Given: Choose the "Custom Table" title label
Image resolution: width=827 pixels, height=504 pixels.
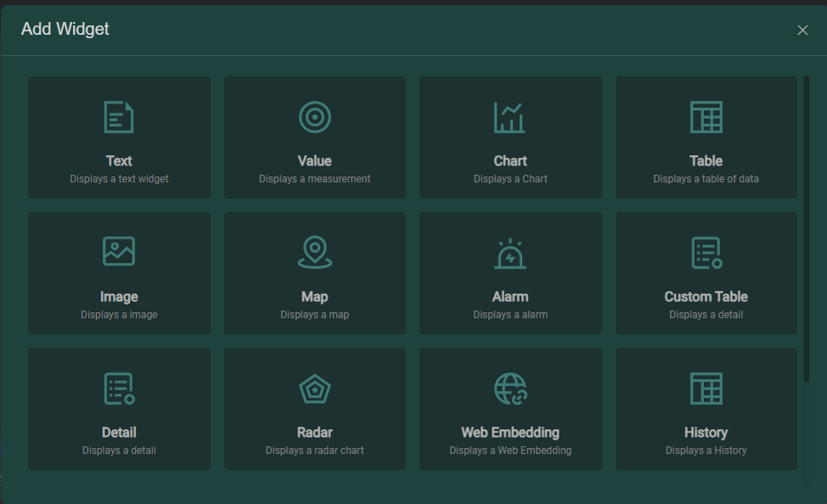Looking at the screenshot, I should point(706,297).
